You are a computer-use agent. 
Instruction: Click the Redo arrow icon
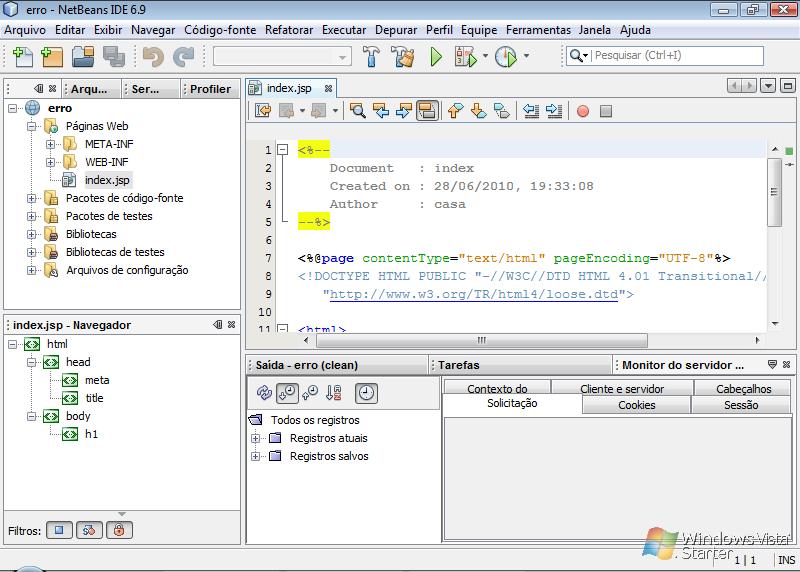183,57
